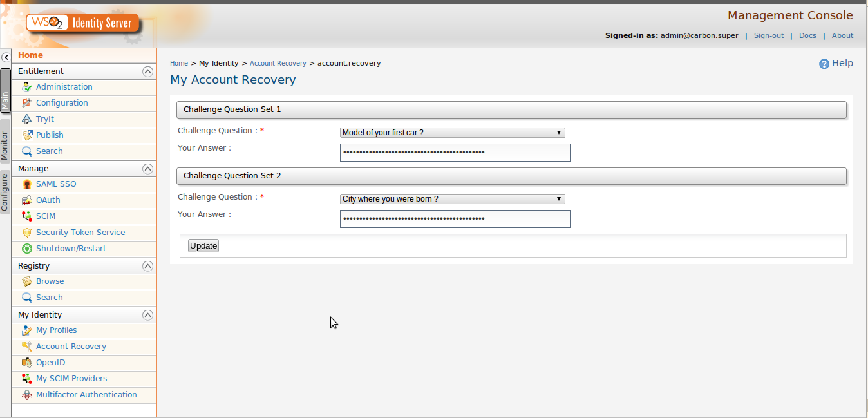
Task: Open Entitlement Configuration via its gear icon
Action: coord(27,102)
